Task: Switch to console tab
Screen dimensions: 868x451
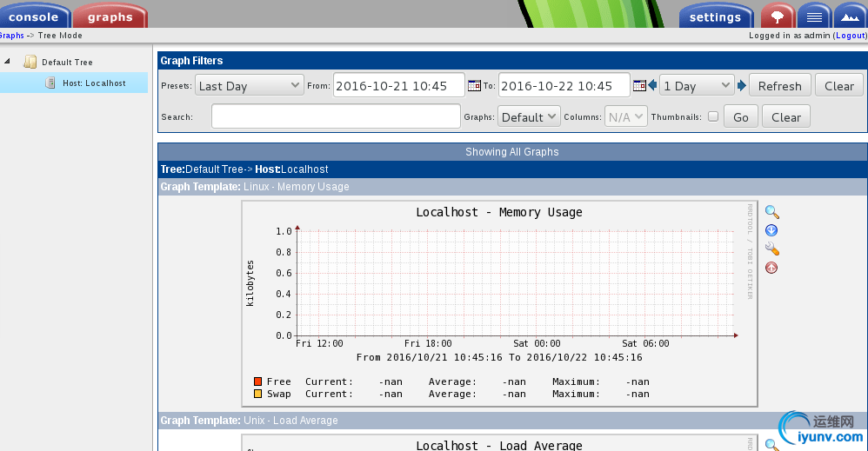Action: (34, 16)
